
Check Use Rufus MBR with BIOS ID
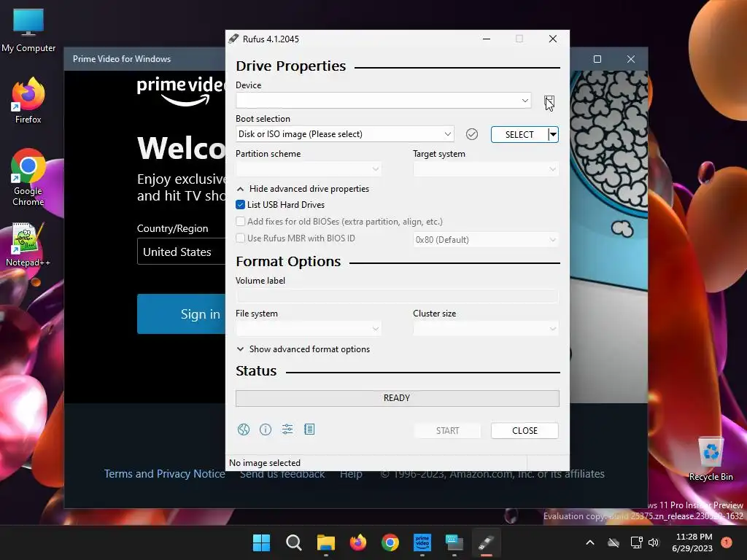(x=240, y=238)
